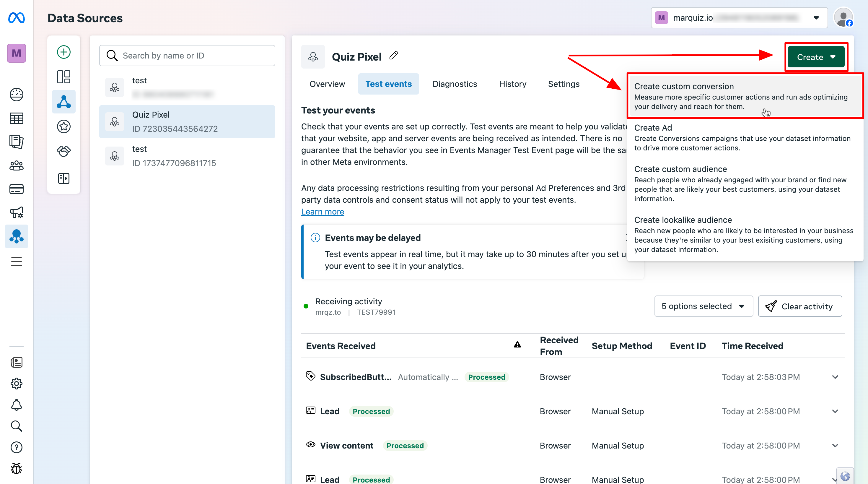The height and width of the screenshot is (484, 868).
Task: Open the overview layout icon in sub-sidebar
Action: 64,77
